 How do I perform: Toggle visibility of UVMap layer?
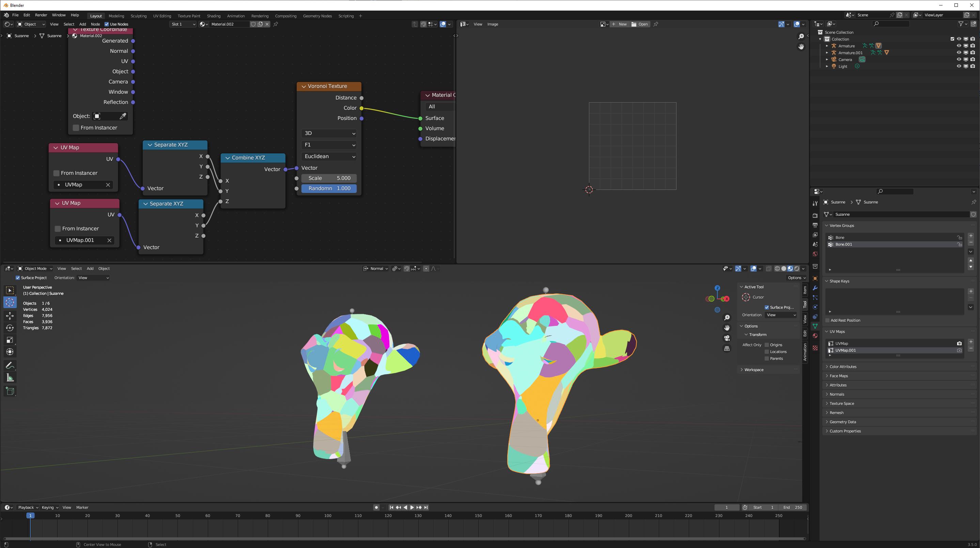pyautogui.click(x=959, y=343)
